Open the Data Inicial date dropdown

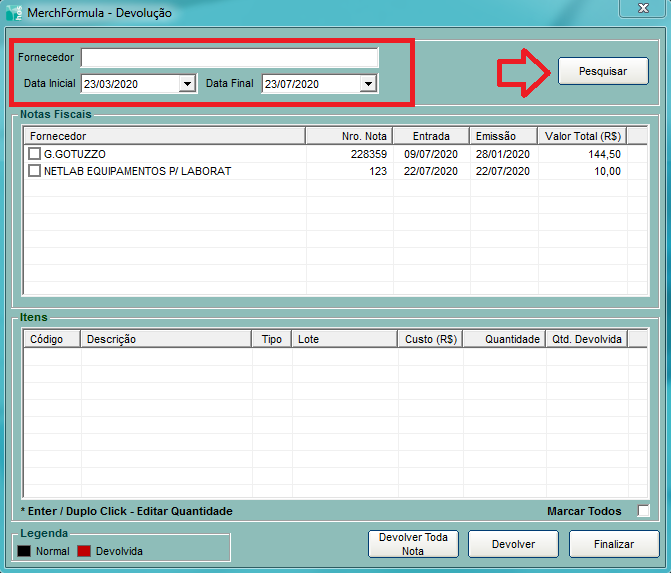coord(187,84)
